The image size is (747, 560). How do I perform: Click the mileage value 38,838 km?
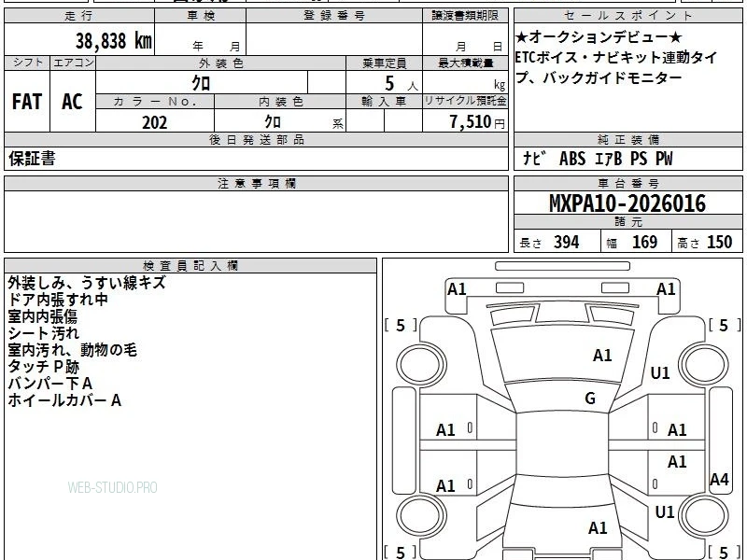pos(113,40)
